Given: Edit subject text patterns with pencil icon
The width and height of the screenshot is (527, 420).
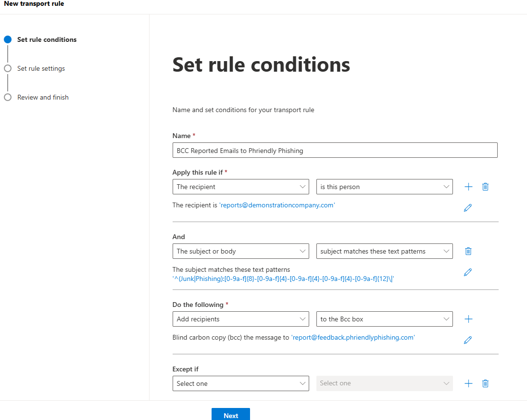Looking at the screenshot, I should 467,272.
